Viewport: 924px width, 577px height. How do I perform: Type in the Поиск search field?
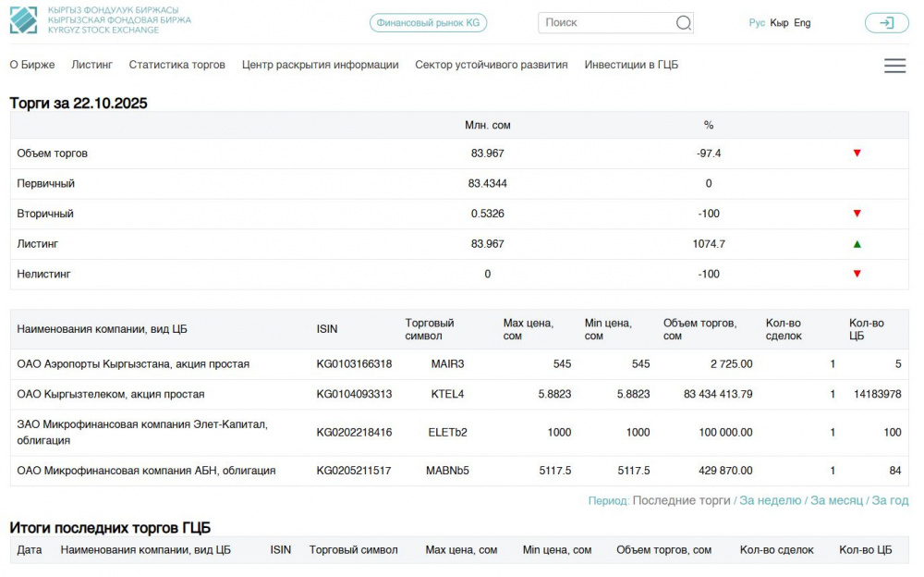click(x=607, y=23)
